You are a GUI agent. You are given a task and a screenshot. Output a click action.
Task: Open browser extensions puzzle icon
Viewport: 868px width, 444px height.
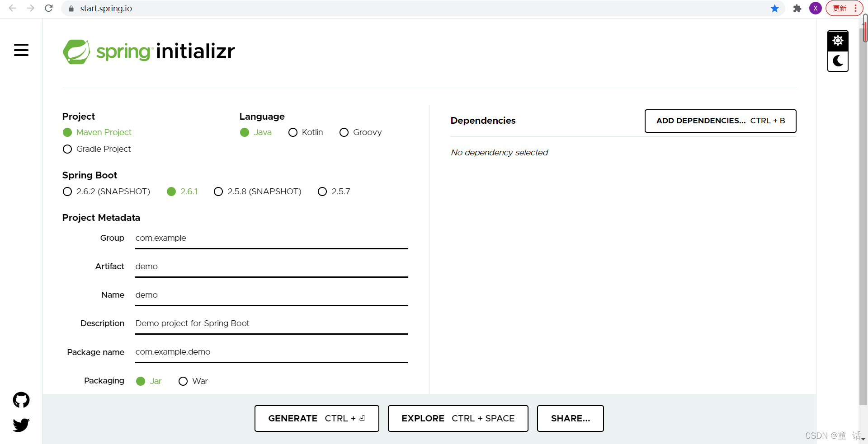797,9
